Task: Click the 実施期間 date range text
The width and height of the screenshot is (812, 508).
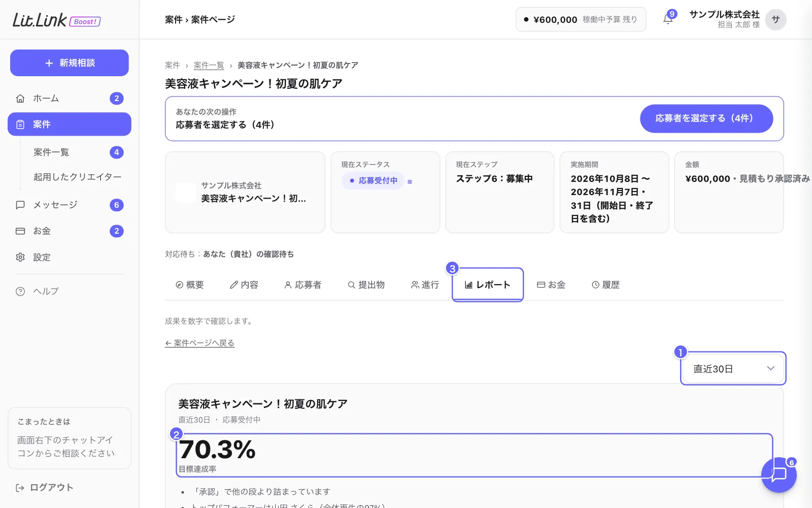Action: coord(612,199)
